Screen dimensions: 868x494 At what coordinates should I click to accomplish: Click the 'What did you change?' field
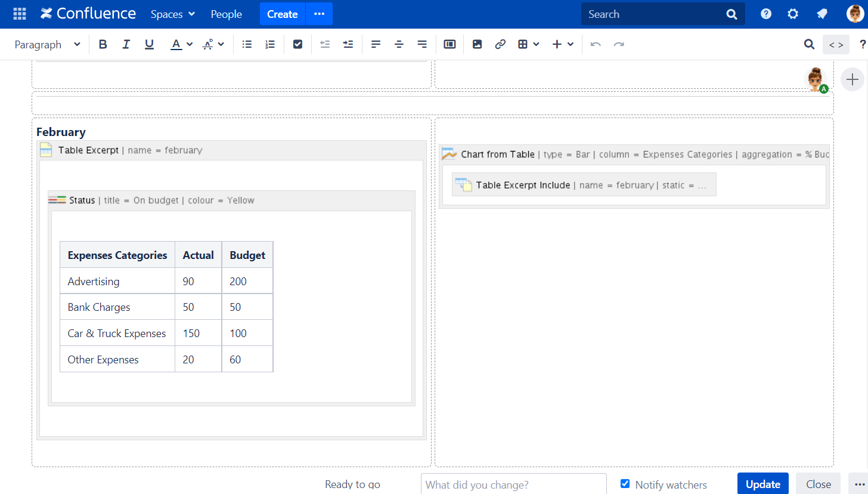pos(513,484)
